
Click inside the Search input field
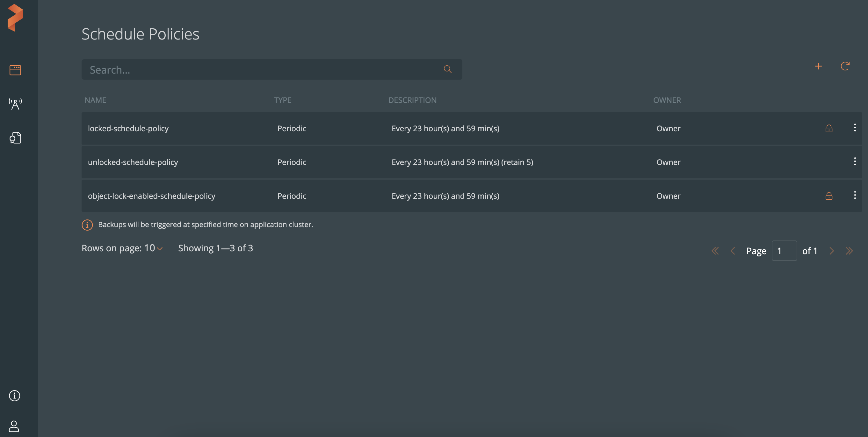tap(263, 70)
